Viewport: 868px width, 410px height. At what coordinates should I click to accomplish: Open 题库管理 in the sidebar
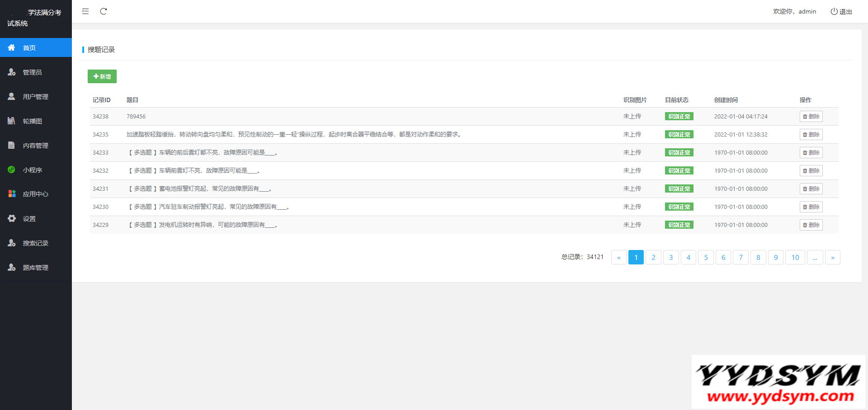click(35, 268)
